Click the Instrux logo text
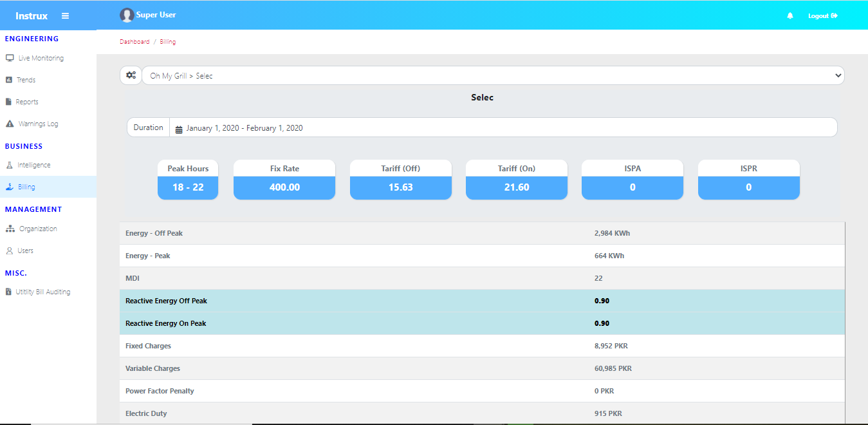Viewport: 868px width, 425px height. click(x=32, y=16)
